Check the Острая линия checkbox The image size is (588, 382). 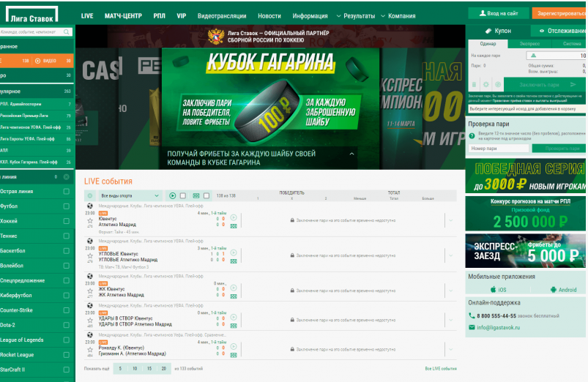pos(67,192)
